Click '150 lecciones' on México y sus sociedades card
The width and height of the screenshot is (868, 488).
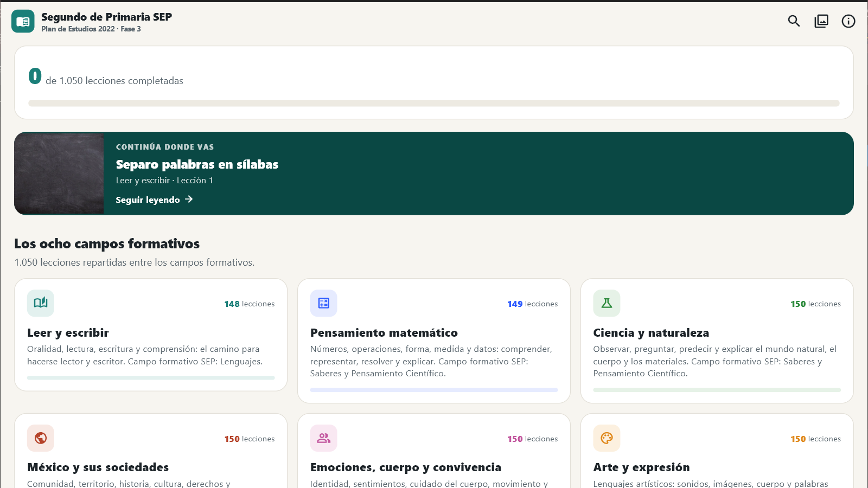250,439
